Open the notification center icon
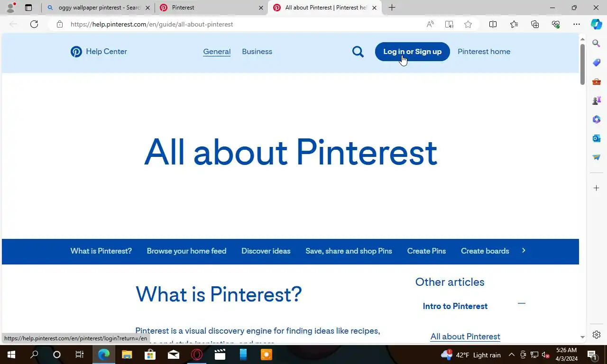Viewport: 607px width, 364px height. (592, 355)
